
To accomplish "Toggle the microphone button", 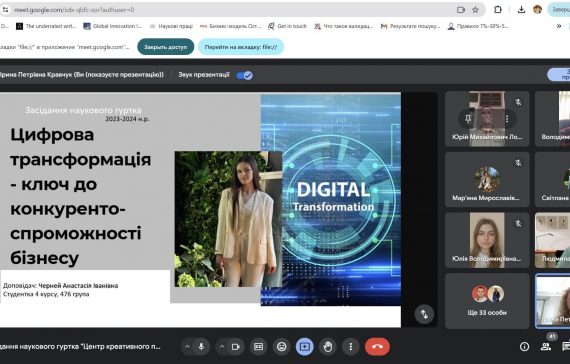I will pos(201,347).
